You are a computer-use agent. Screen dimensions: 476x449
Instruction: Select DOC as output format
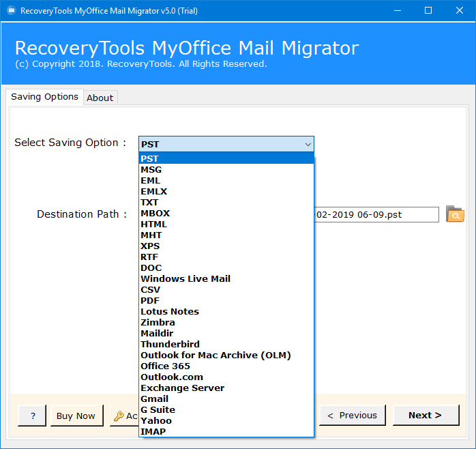[226, 268]
